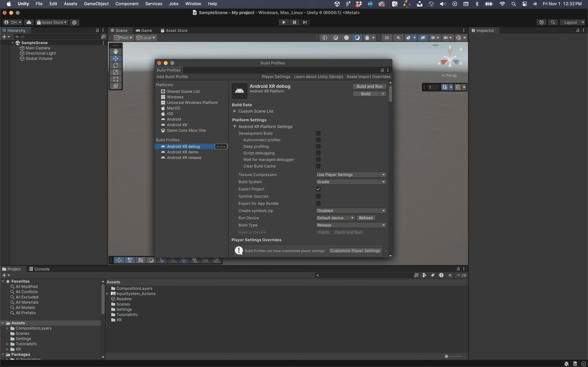
Task: Adjust the asset thumbnail zoom slider
Action: click(x=447, y=356)
